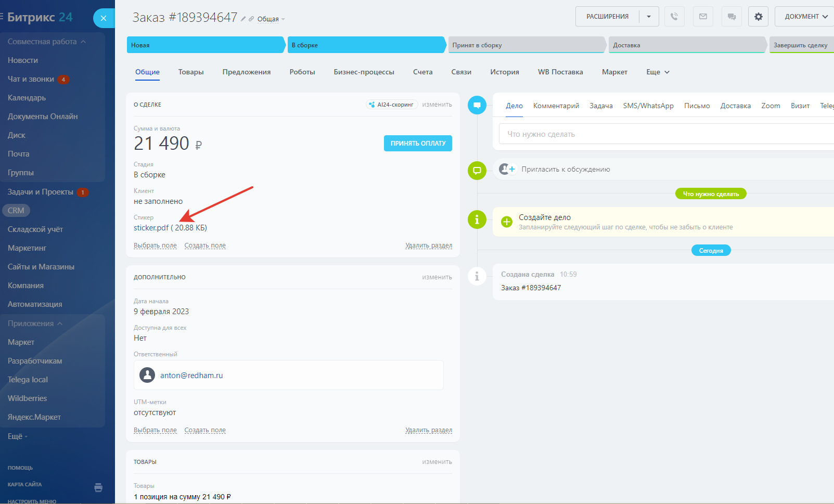Click the envelope email icon button
The image size is (834, 504).
tap(703, 17)
